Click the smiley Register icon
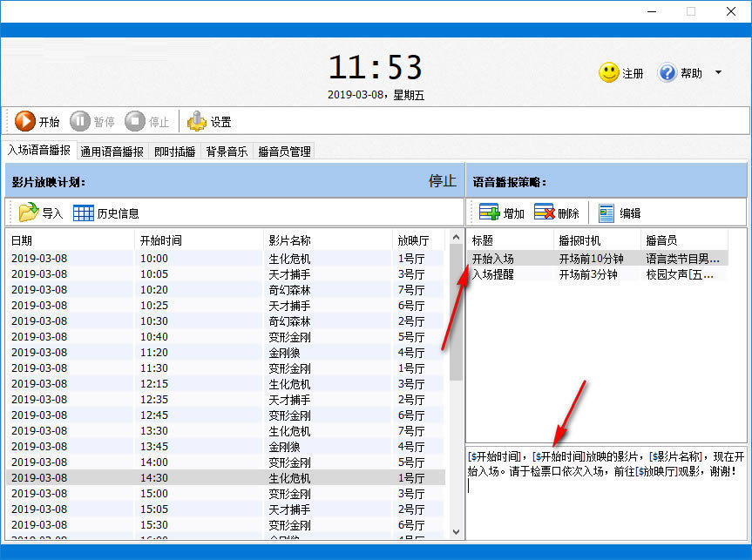Screen dimensions: 752x560 point(609,73)
